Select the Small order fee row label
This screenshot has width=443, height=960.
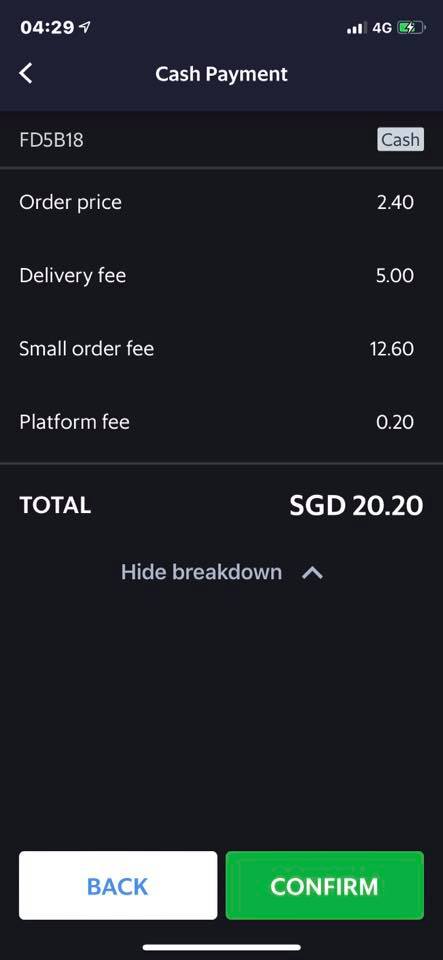pyautogui.click(x=86, y=349)
